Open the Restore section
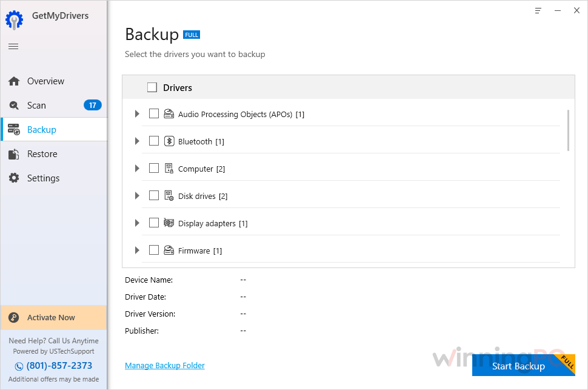Viewport: 588px width, 390px height. pyautogui.click(x=54, y=154)
